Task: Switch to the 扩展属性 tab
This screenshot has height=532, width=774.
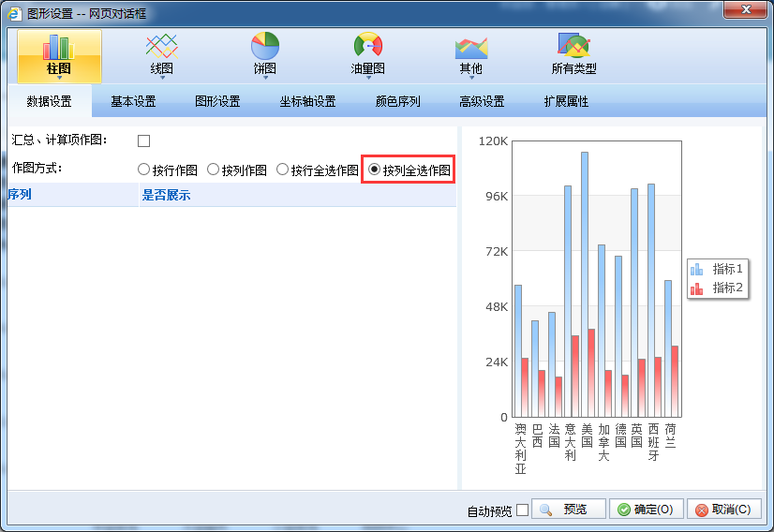Action: pyautogui.click(x=566, y=101)
